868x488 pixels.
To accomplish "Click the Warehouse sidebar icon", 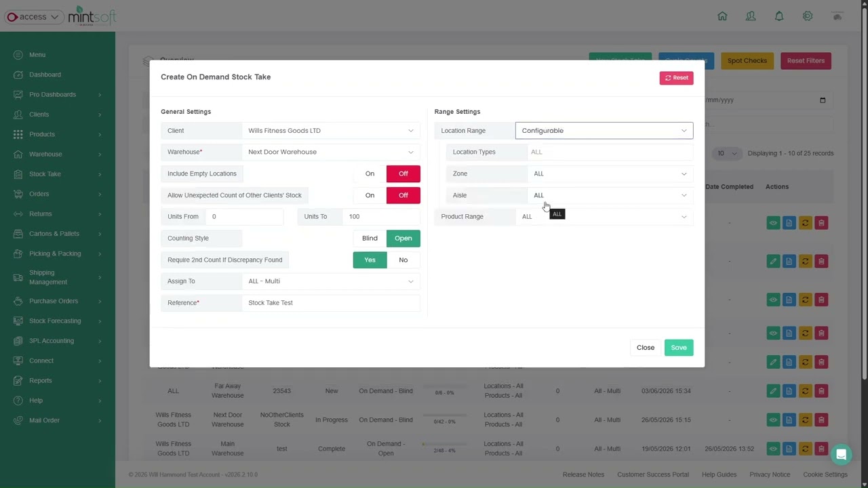I will point(18,154).
